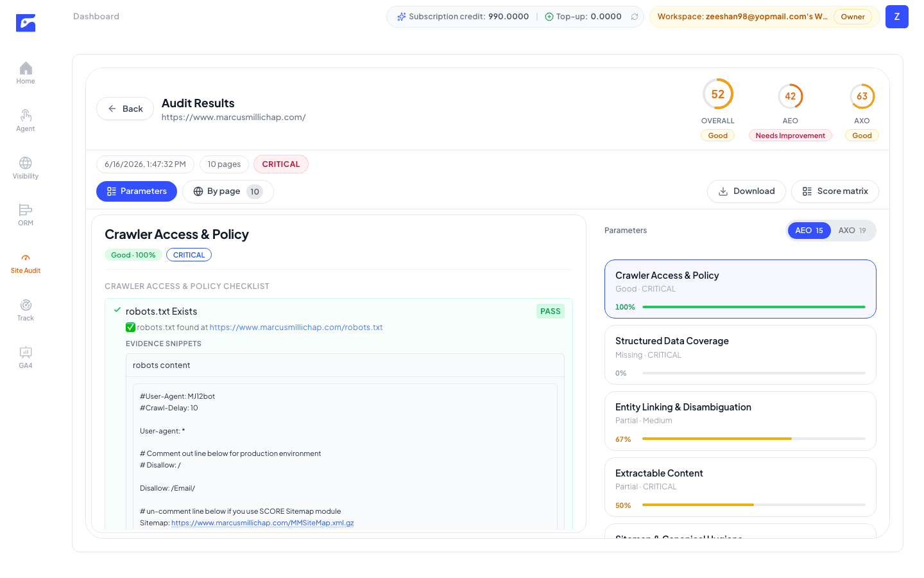924x578 pixels.
Task: Switch to the By page tab
Action: 228,191
